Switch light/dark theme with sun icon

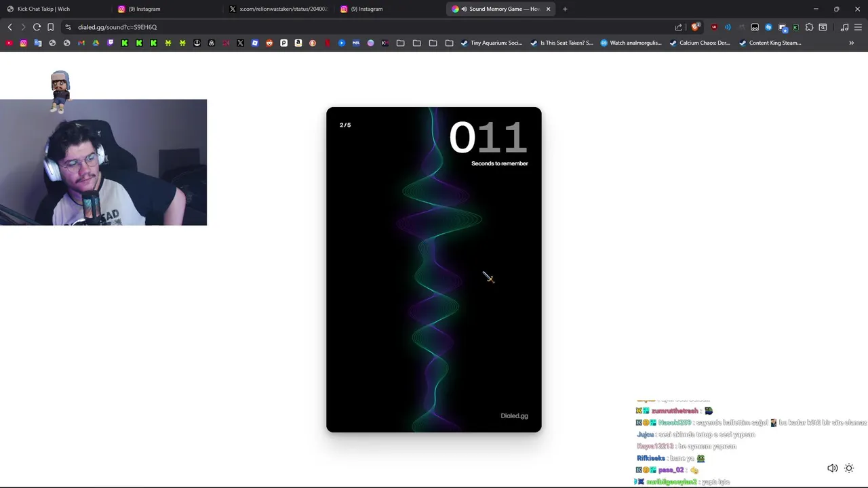(x=849, y=468)
